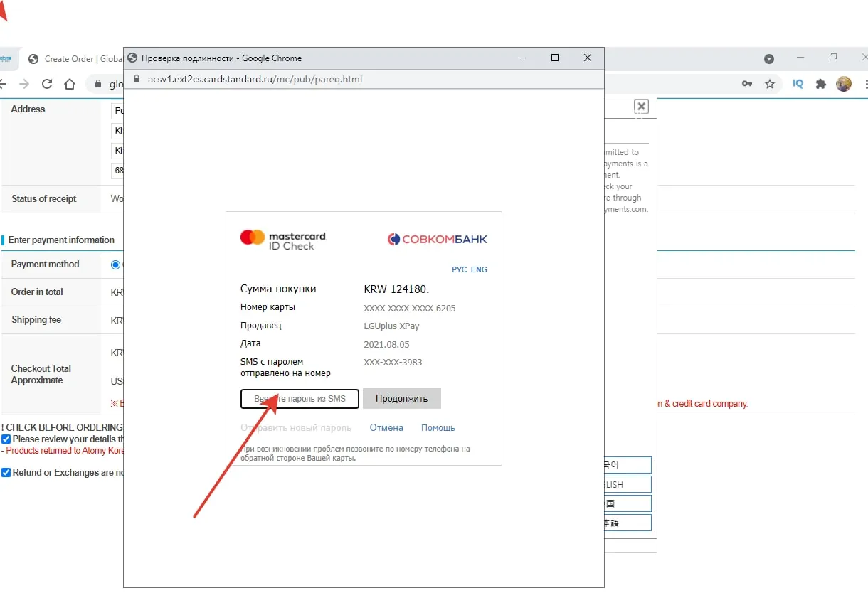Reload the Create Order page

[47, 84]
